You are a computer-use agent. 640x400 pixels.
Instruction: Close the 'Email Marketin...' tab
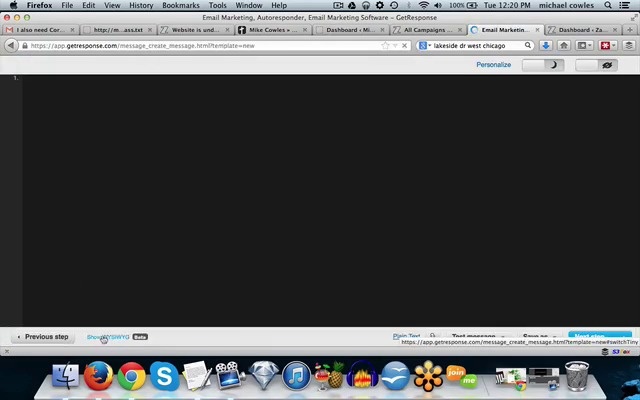(x=538, y=30)
